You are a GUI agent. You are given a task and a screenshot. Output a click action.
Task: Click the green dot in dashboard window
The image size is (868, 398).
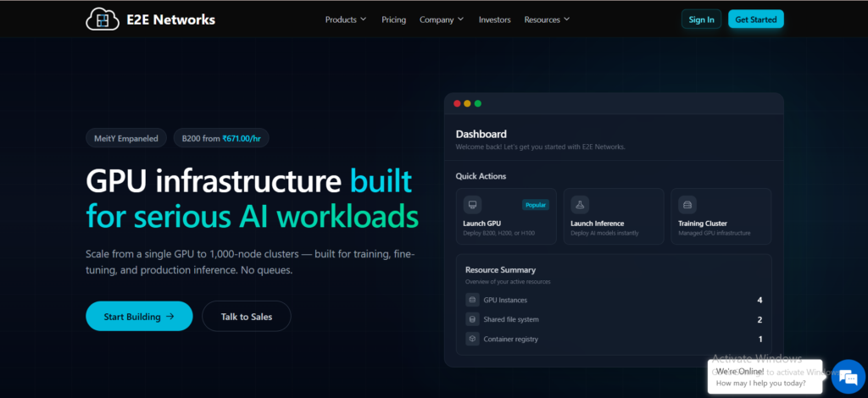[x=478, y=103]
